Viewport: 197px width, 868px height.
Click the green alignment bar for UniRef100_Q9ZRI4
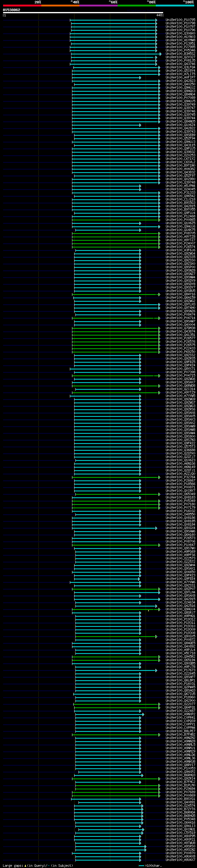pos(116,779)
